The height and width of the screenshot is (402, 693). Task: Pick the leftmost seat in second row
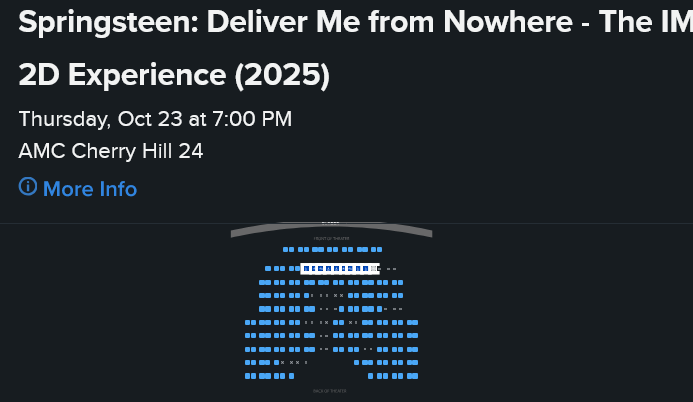tap(268, 269)
